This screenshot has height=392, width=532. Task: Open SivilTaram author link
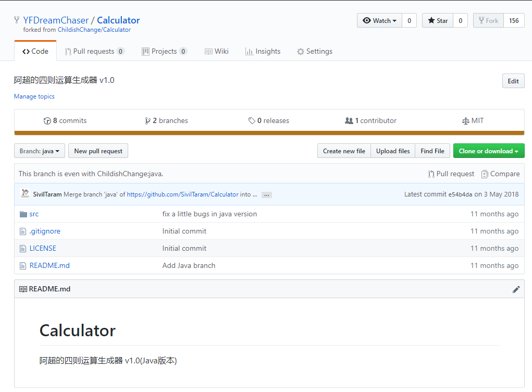[47, 194]
